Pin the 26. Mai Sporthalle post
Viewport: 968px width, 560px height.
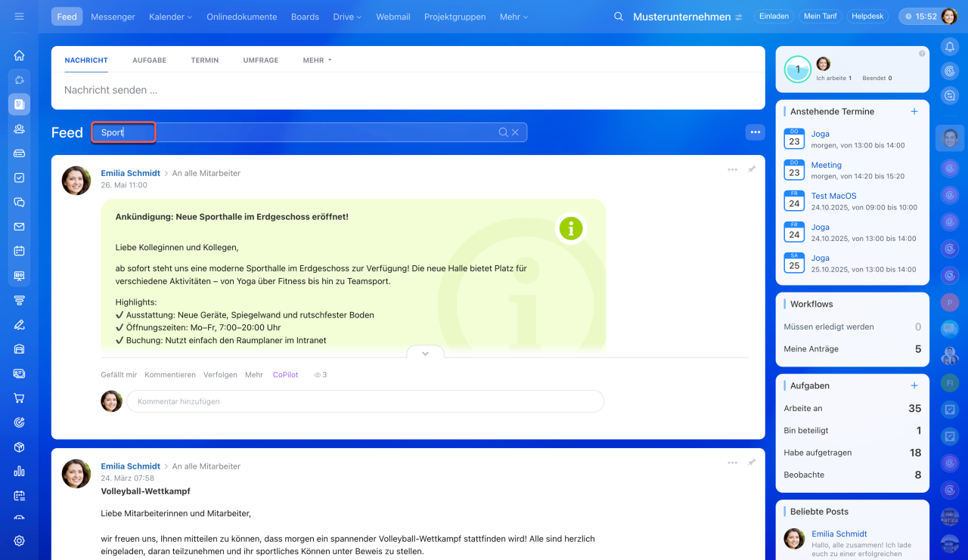752,169
